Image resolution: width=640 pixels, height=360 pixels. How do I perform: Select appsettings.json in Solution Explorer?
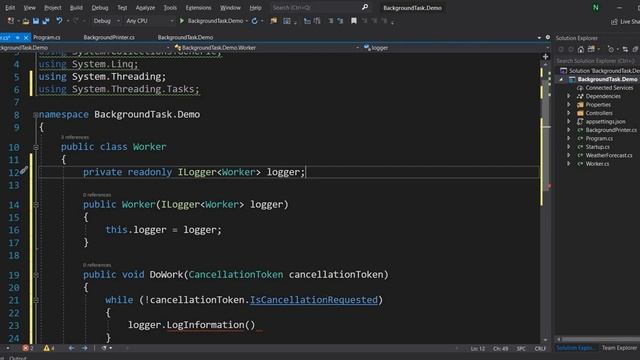pos(605,122)
